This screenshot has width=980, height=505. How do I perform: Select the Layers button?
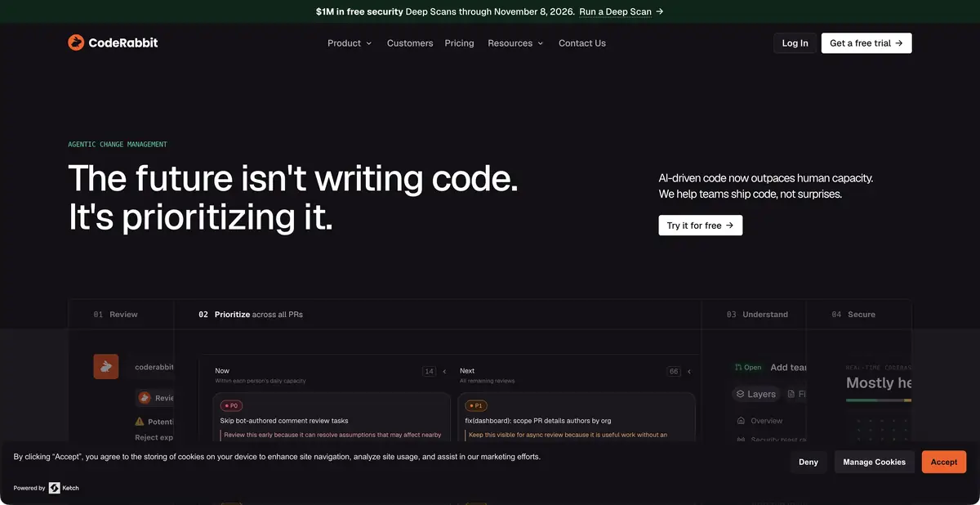click(755, 394)
